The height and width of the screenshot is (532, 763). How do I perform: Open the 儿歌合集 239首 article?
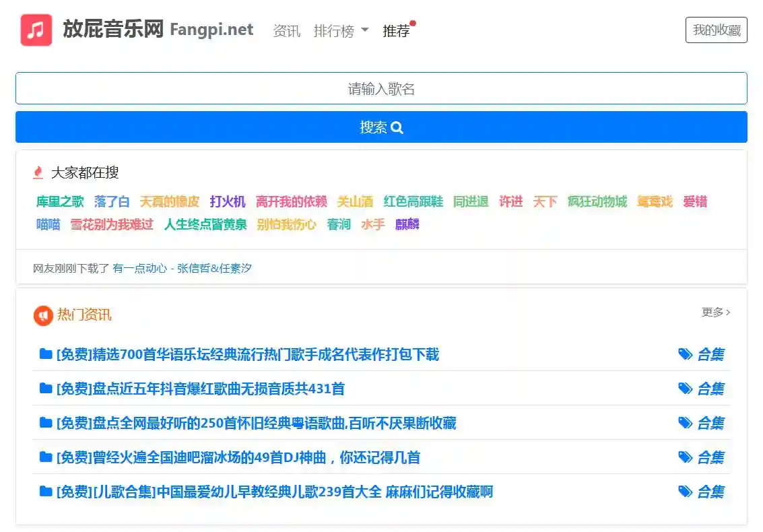[x=274, y=492]
